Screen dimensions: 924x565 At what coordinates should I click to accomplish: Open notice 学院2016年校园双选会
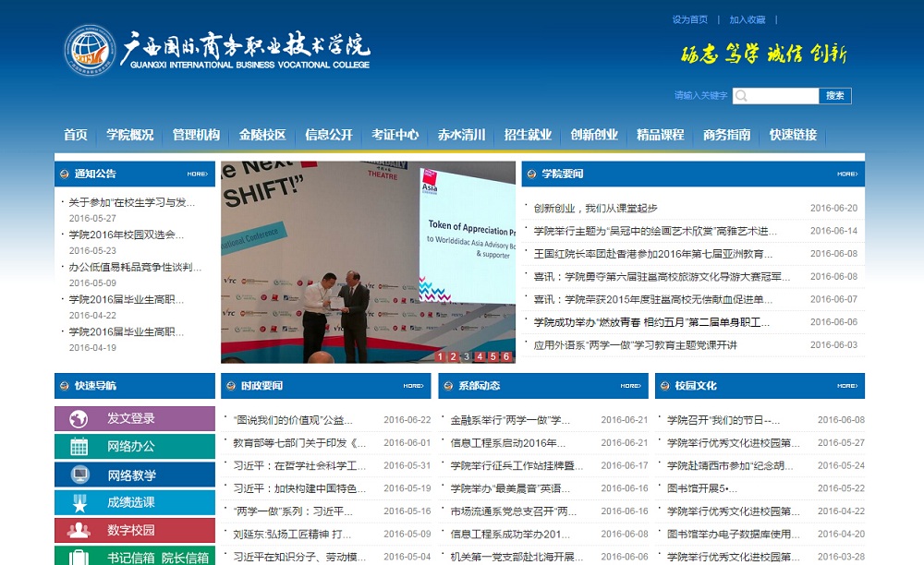pyautogui.click(x=126, y=234)
